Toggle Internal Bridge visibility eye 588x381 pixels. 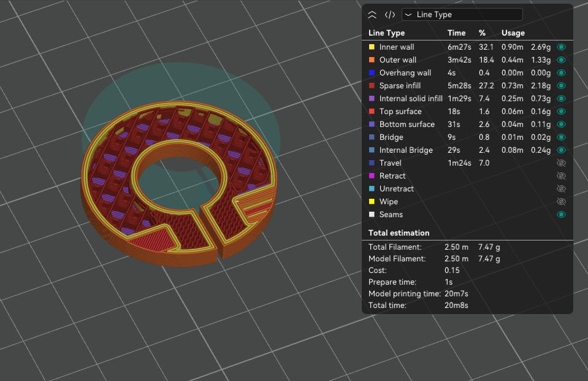point(561,150)
